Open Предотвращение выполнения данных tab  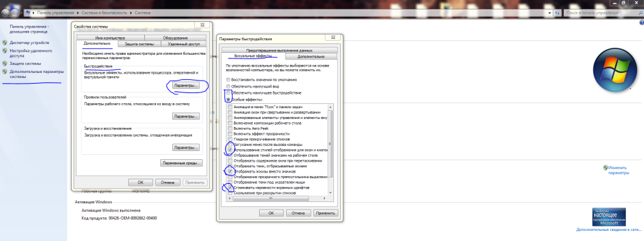[x=279, y=50]
